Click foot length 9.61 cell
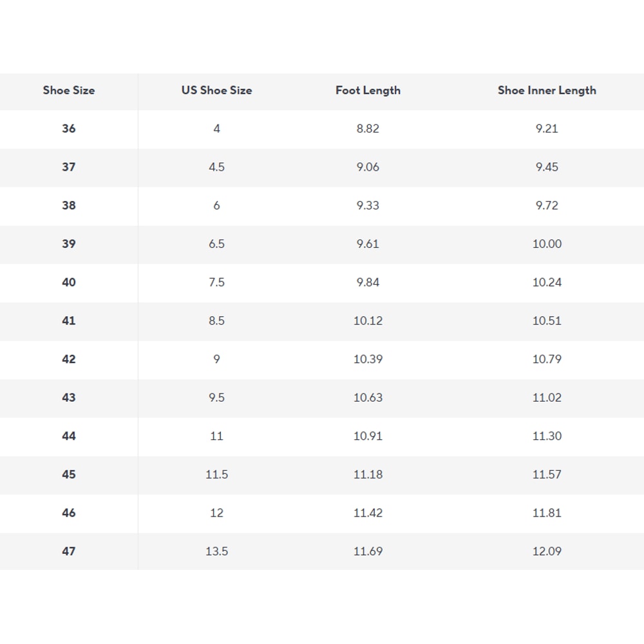 click(368, 244)
